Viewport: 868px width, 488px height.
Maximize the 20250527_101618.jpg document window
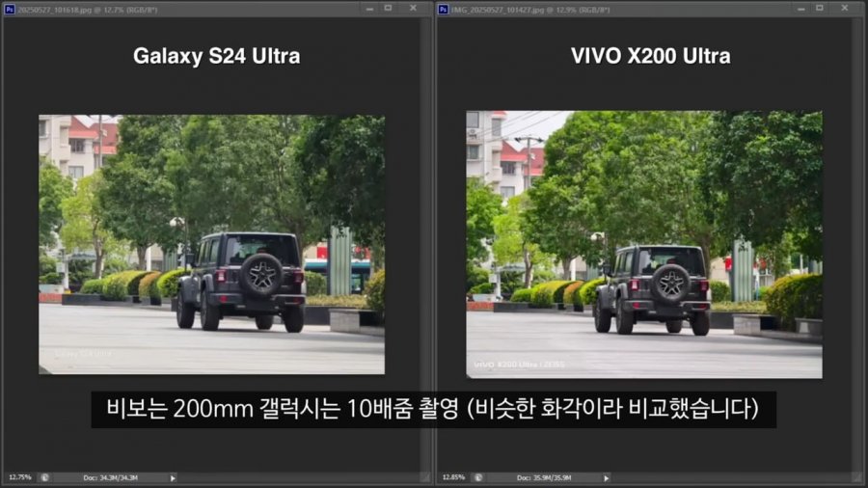(x=388, y=9)
